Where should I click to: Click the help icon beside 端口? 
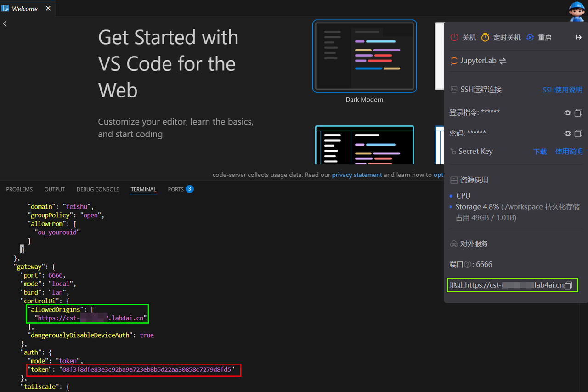[x=468, y=265]
